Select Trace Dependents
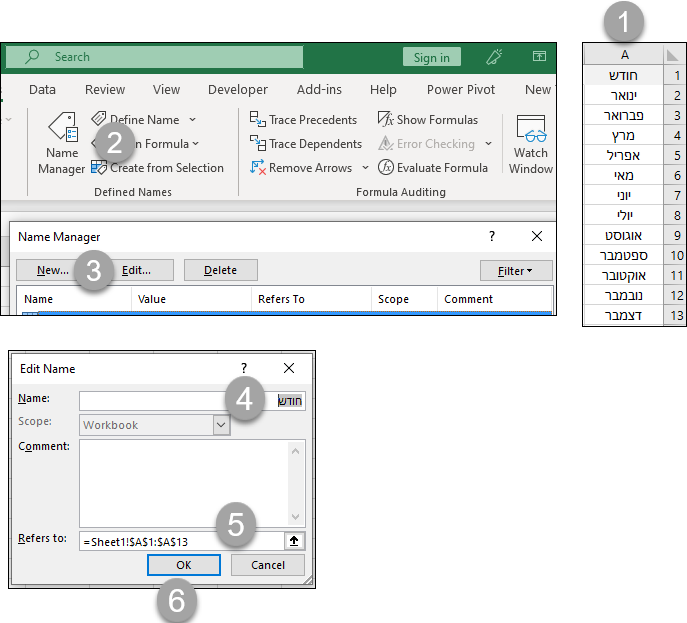 point(305,144)
